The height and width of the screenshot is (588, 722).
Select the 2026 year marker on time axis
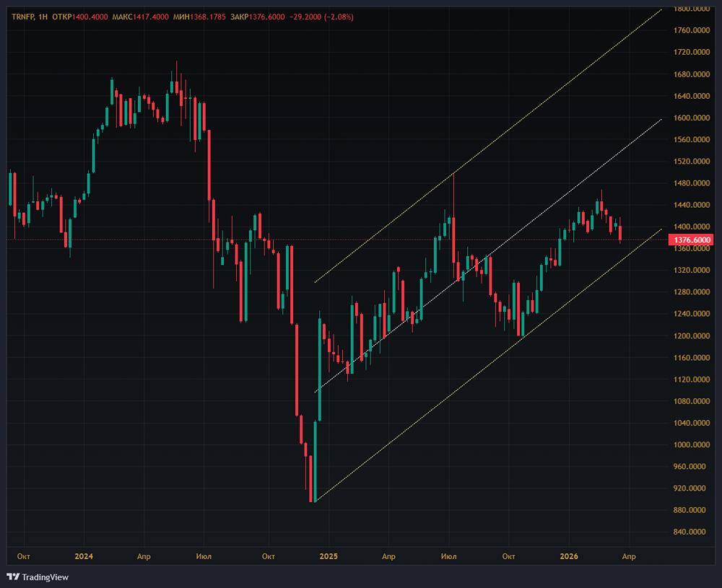[569, 556]
